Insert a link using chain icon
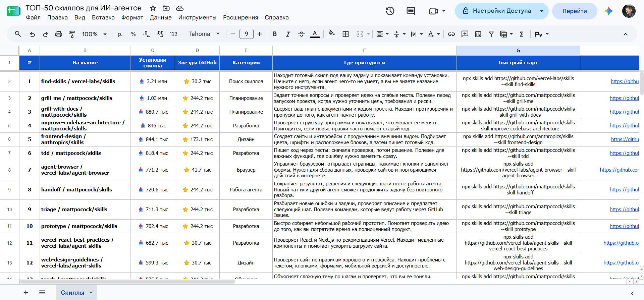This screenshot has height=300, width=644. (451, 34)
